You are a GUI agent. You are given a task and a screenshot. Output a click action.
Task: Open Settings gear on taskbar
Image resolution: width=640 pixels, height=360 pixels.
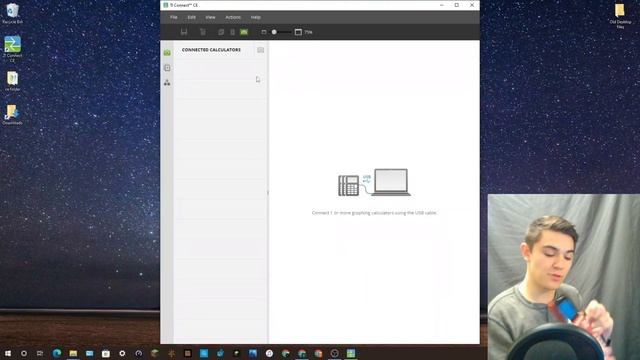click(x=122, y=353)
